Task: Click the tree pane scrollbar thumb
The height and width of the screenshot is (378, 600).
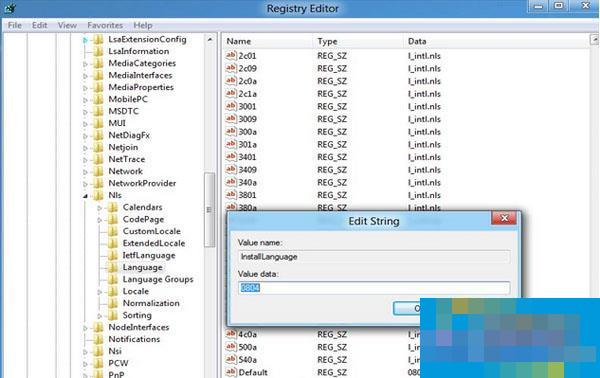Action: coord(209,210)
